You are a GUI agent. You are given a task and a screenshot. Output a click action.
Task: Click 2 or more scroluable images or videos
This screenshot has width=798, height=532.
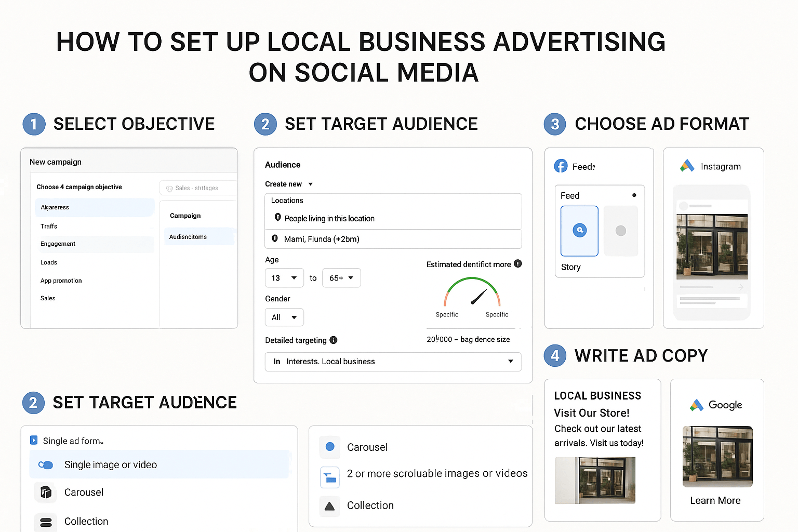tap(437, 473)
